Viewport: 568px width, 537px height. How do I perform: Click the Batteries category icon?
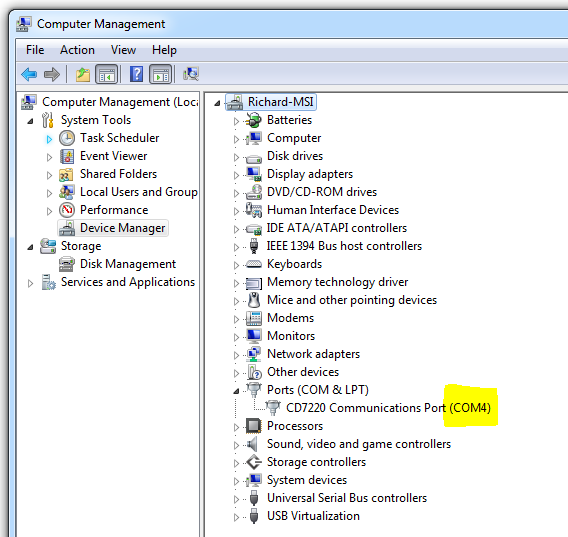(254, 120)
